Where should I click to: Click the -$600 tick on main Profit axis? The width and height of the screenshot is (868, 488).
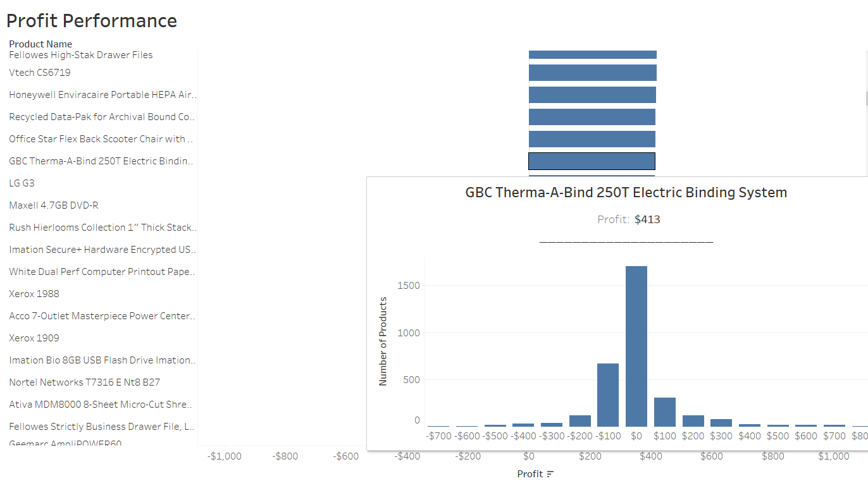click(x=347, y=456)
